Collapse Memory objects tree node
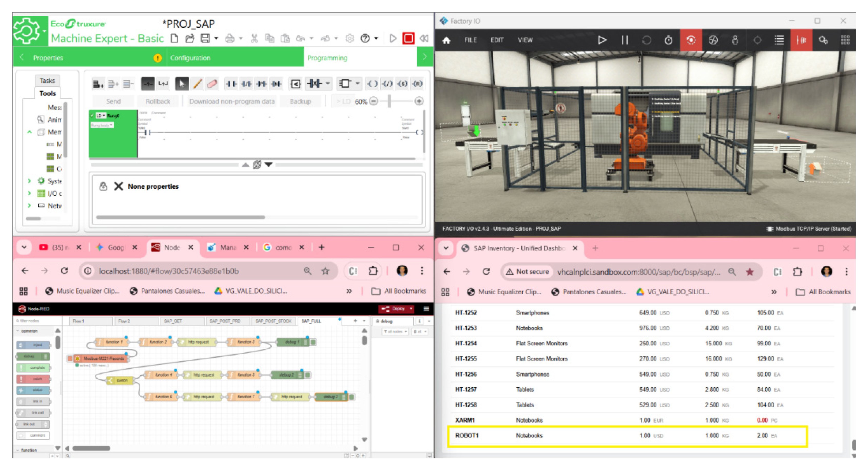The image size is (868, 473). (x=29, y=132)
